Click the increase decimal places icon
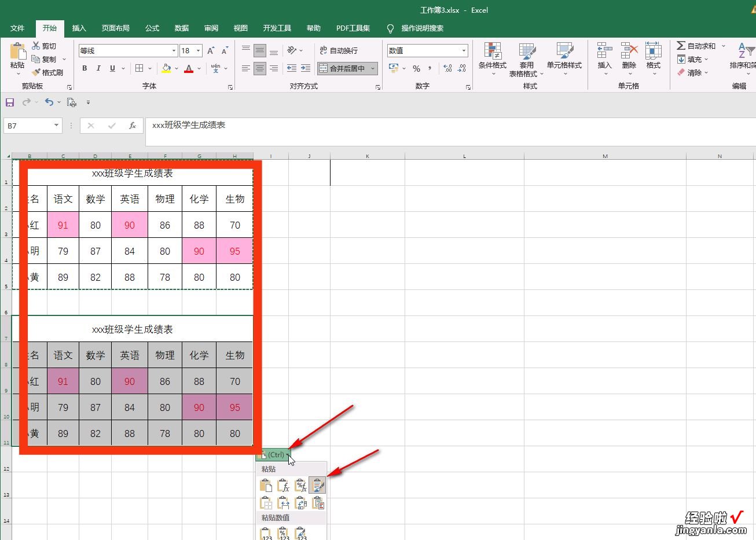The height and width of the screenshot is (540, 756). click(447, 68)
